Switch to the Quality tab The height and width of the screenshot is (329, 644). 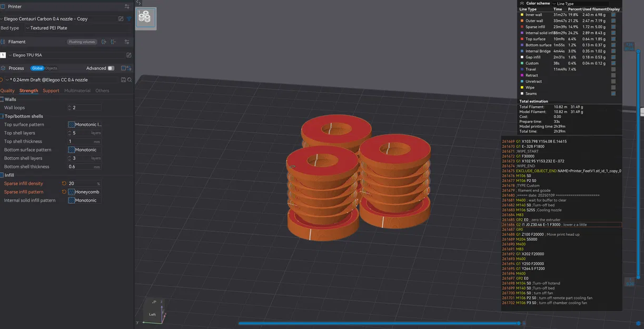click(x=7, y=91)
